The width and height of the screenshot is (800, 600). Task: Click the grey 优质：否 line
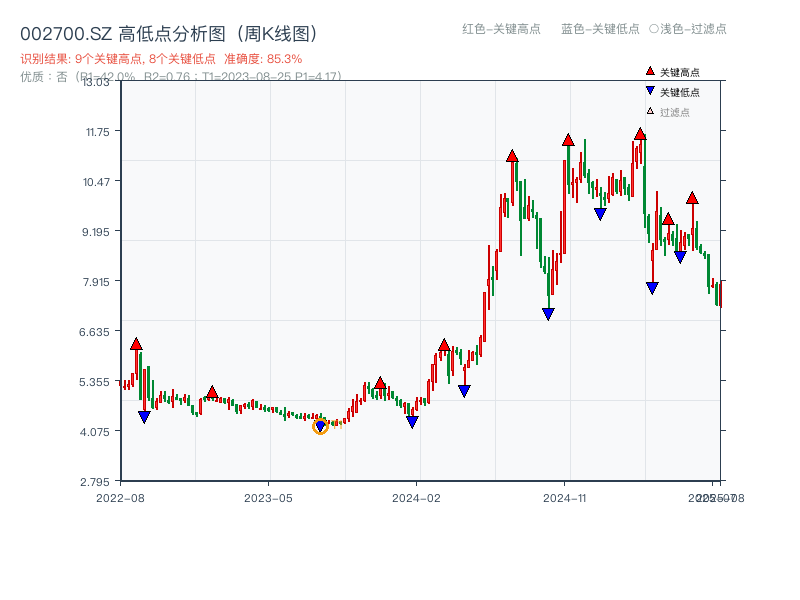[181, 77]
